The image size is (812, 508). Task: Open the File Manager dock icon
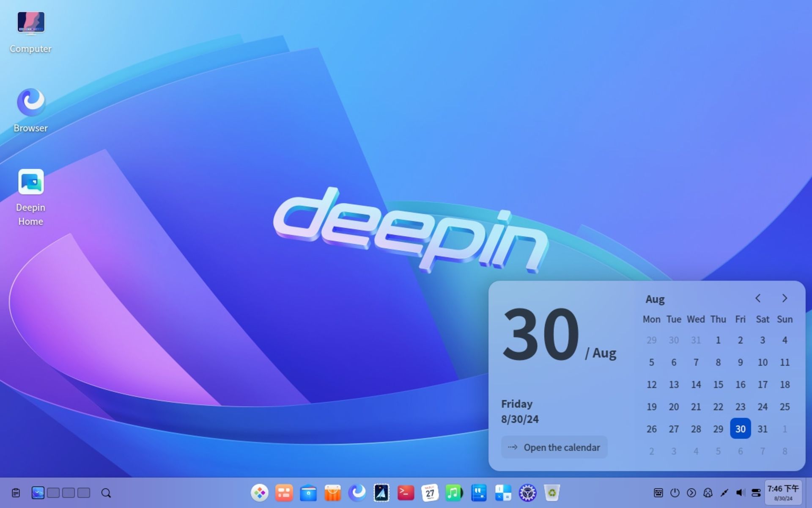[x=308, y=493]
